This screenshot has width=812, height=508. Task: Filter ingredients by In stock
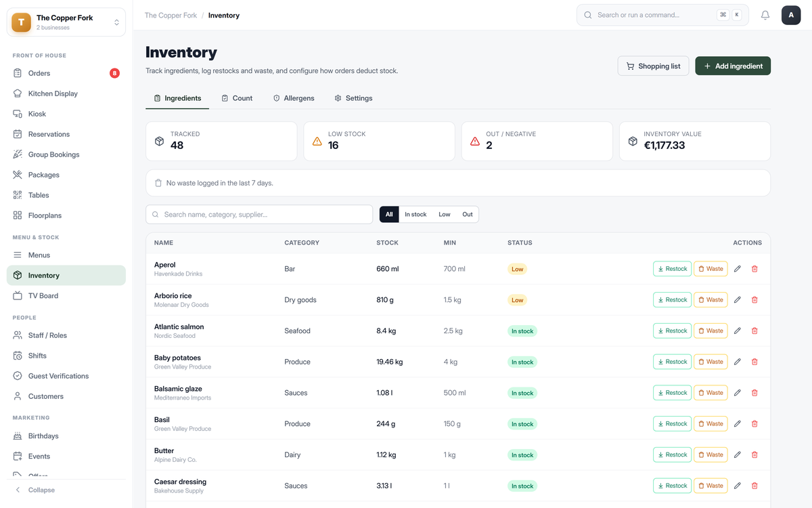coord(415,215)
